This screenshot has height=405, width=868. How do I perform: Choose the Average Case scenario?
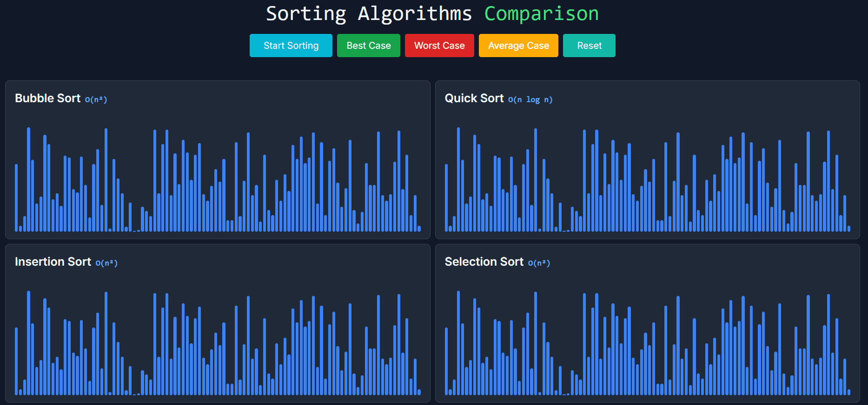(x=518, y=46)
